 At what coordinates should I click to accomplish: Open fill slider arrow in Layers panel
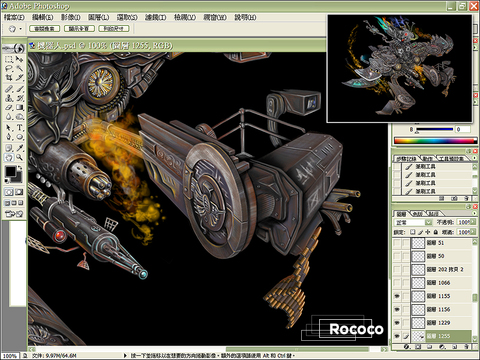click(473, 232)
